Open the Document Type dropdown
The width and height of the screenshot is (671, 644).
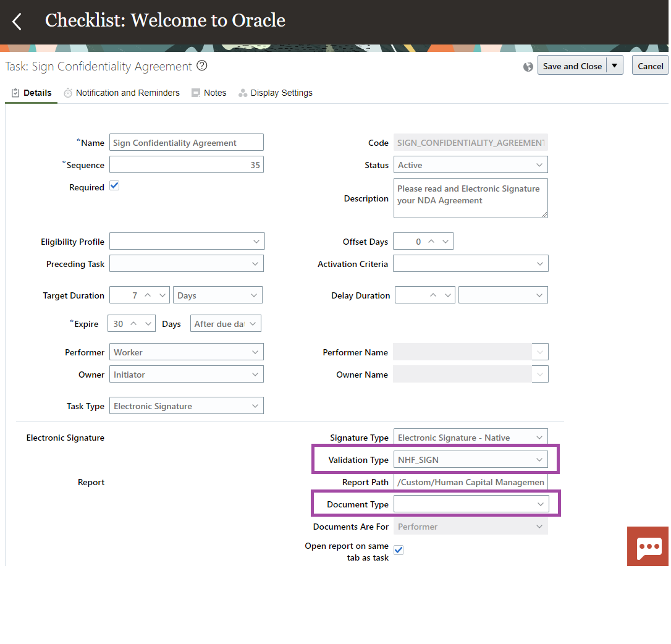click(x=471, y=504)
